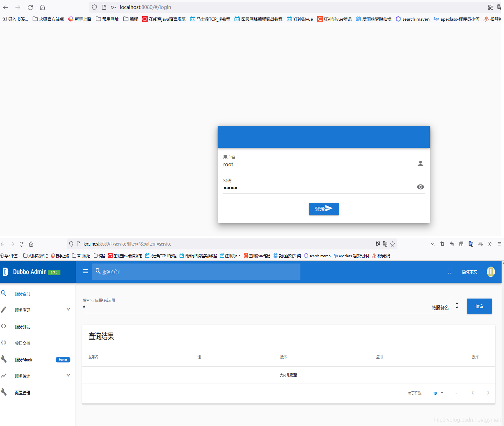The width and height of the screenshot is (504, 426).
Task: Expand 服务治理 in the sidebar
Action: (38, 310)
